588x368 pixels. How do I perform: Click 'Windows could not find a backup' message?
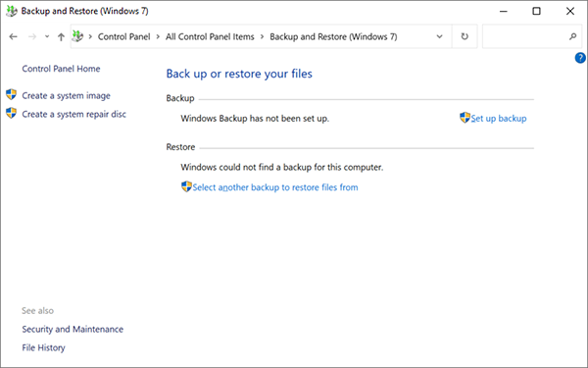click(x=282, y=167)
